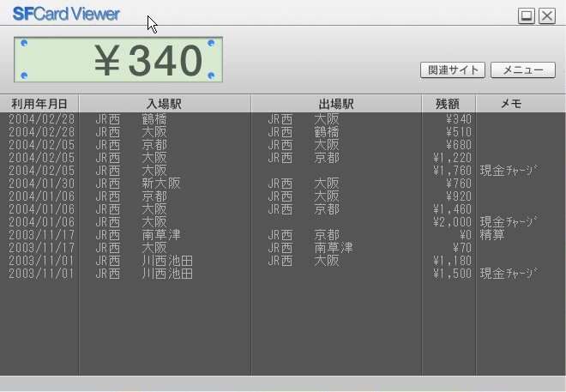Close the SFCard Viewer window

tap(546, 15)
